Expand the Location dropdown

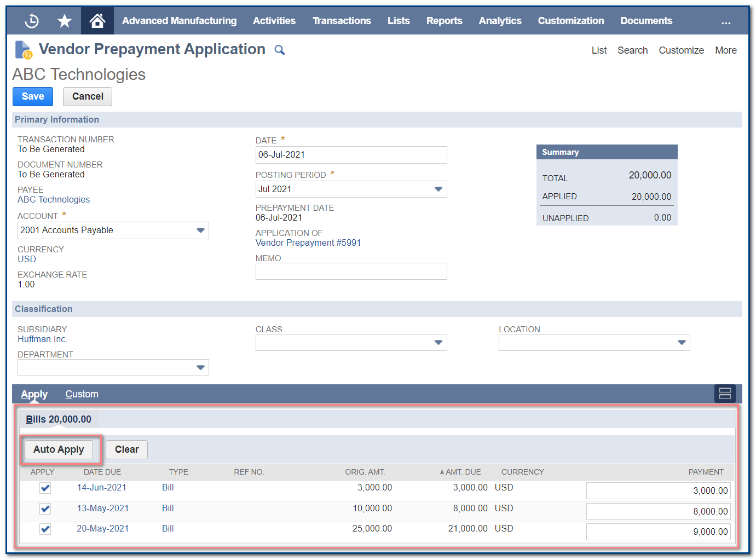click(682, 343)
